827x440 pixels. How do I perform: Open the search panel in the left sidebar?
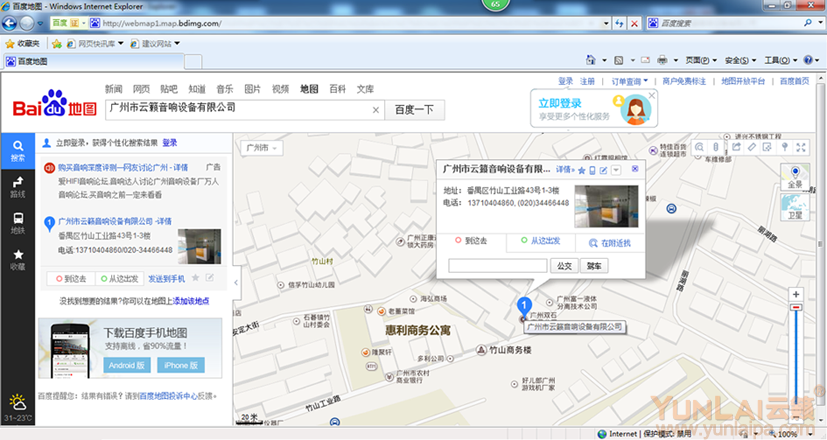pyautogui.click(x=17, y=150)
